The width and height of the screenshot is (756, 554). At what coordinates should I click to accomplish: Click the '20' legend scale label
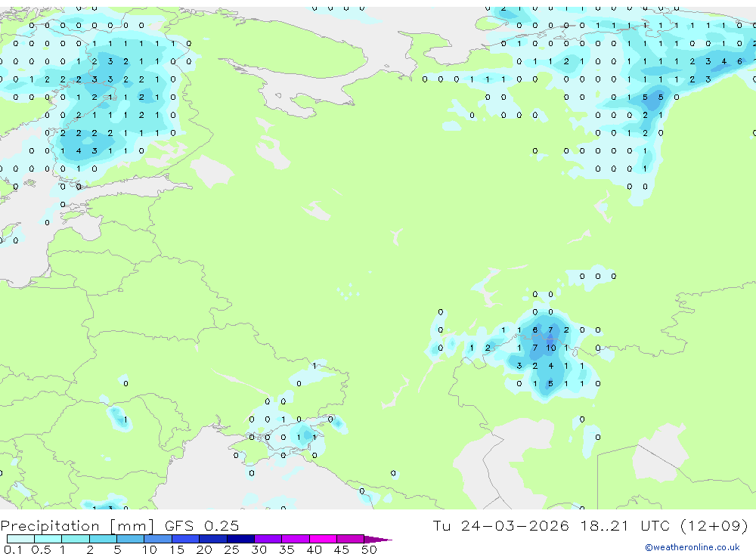(x=204, y=549)
